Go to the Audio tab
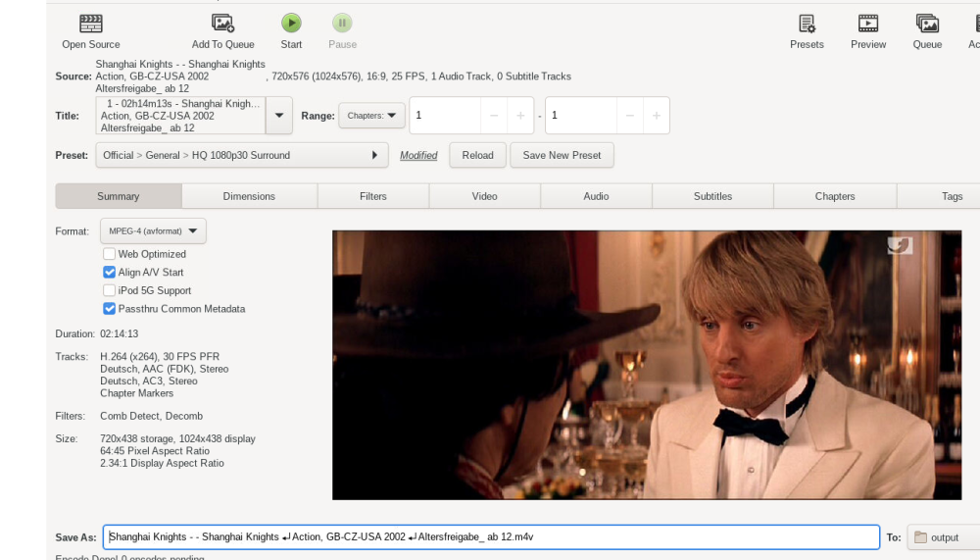The width and height of the screenshot is (980, 560). pyautogui.click(x=596, y=196)
